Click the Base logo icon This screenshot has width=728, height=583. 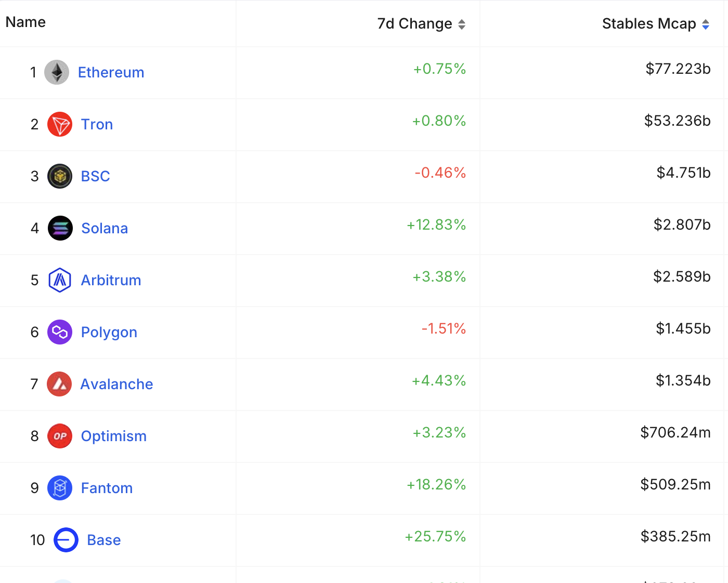[x=66, y=540]
